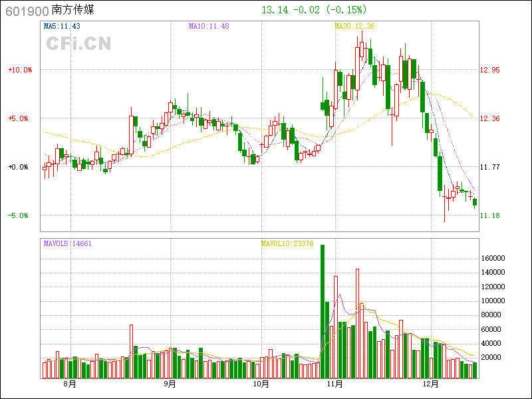Select the MA30:12.36 indicator label
The height and width of the screenshot is (399, 532).
(x=354, y=26)
